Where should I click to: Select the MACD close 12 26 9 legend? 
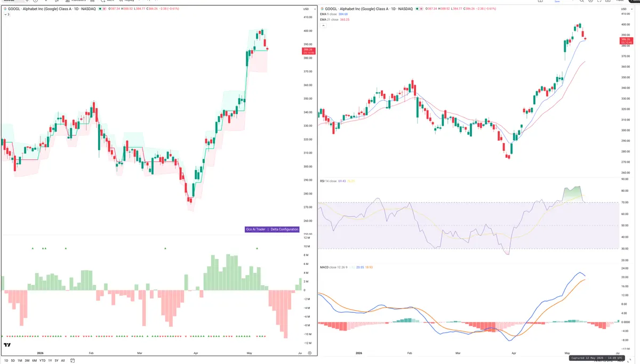pyautogui.click(x=333, y=267)
